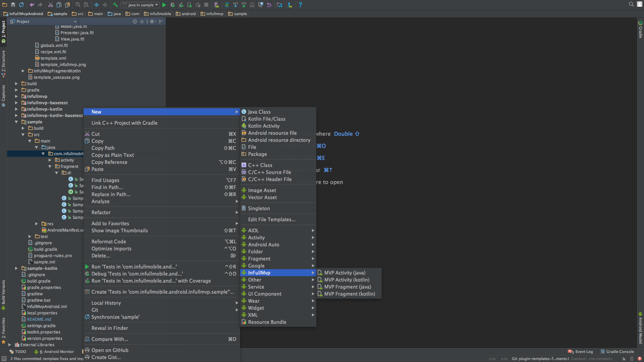Viewport: 644px width, 362px height.
Task: Click the Attach debugger to process icon
Action: pos(190,5)
